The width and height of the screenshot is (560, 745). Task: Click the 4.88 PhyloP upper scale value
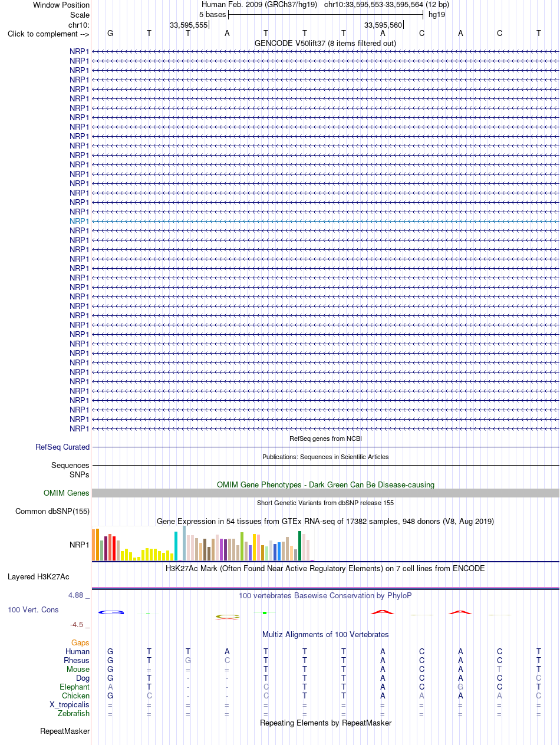pyautogui.click(x=76, y=595)
